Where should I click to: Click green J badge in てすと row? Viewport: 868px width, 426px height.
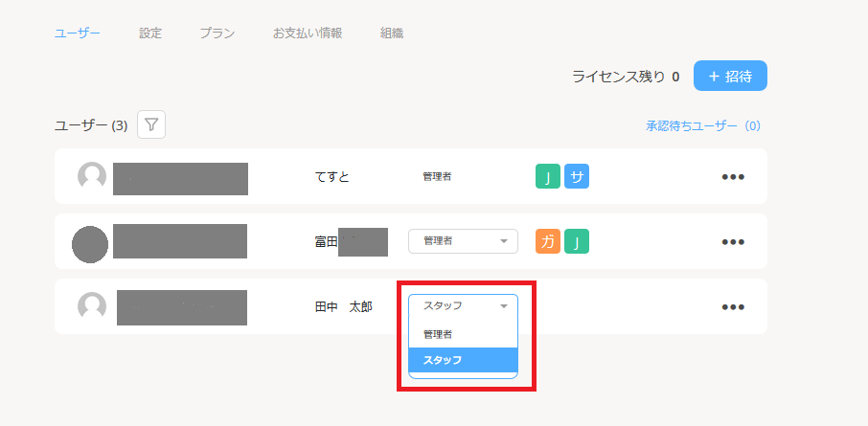tap(547, 176)
